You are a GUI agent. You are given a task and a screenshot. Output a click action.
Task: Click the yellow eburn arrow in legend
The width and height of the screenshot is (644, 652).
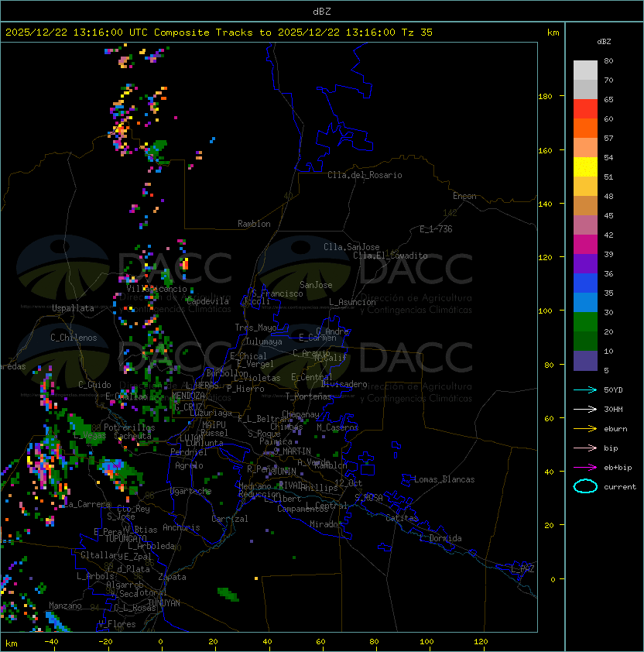click(x=585, y=428)
